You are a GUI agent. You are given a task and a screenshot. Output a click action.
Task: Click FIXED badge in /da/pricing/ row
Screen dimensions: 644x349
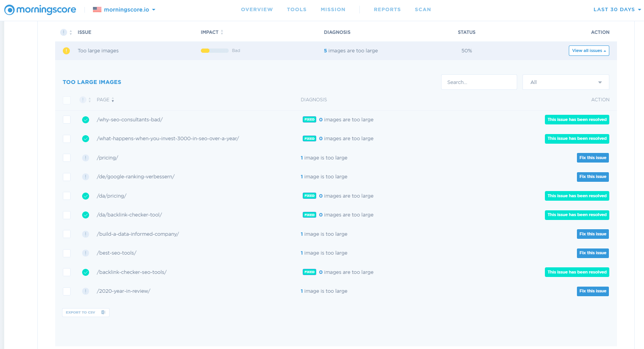coord(309,196)
